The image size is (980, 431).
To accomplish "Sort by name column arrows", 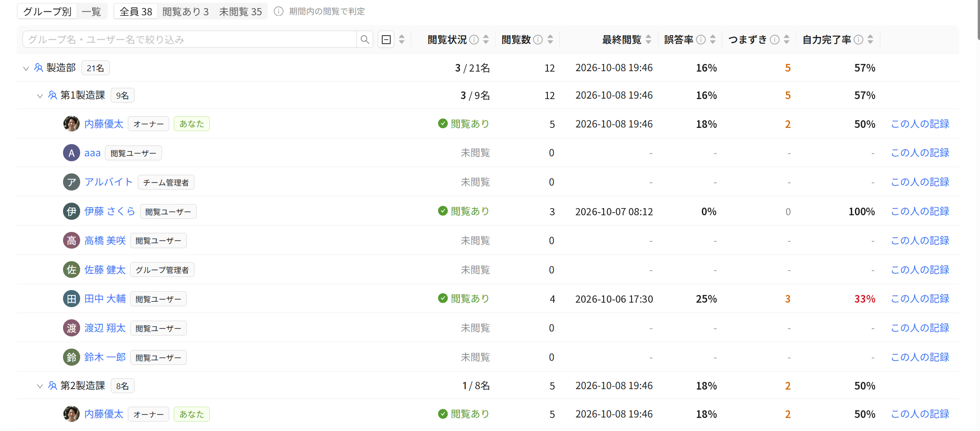I will click(x=402, y=40).
